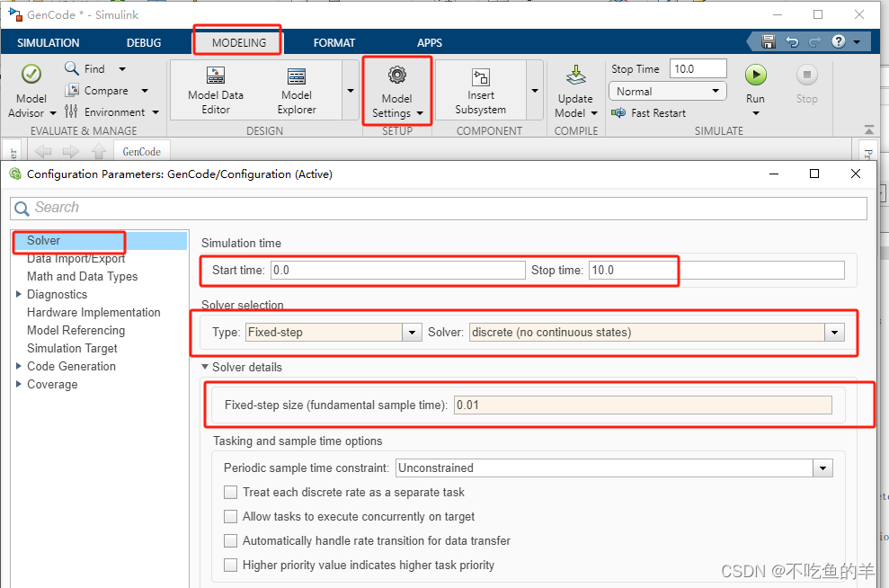
Task: Click the Update Model icon
Action: click(575, 75)
